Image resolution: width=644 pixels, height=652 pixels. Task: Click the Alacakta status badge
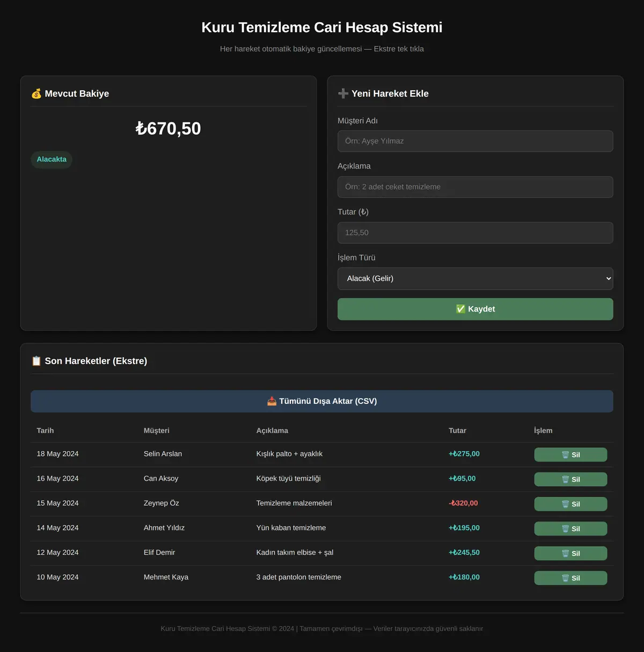[x=52, y=160]
